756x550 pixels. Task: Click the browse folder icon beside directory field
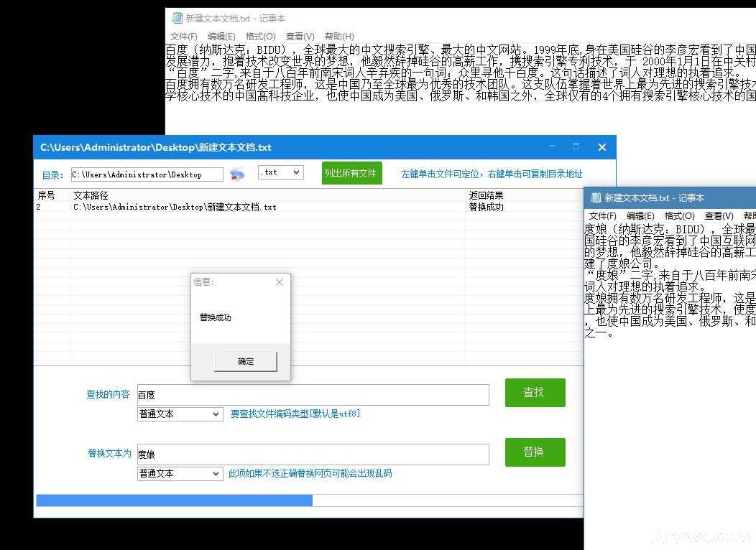237,174
